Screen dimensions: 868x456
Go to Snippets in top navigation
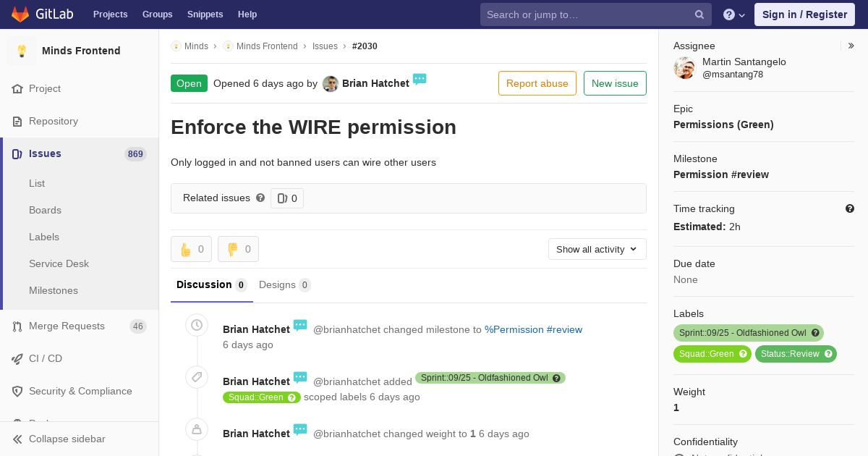pos(205,14)
